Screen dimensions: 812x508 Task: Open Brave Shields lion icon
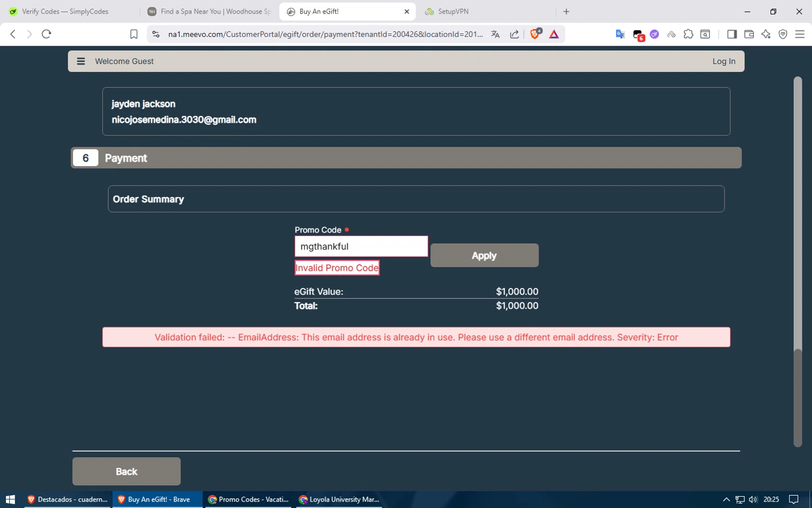pos(535,34)
